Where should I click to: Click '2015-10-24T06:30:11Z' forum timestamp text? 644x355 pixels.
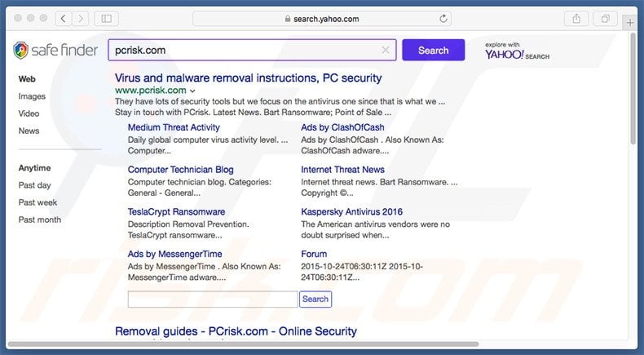(344, 267)
